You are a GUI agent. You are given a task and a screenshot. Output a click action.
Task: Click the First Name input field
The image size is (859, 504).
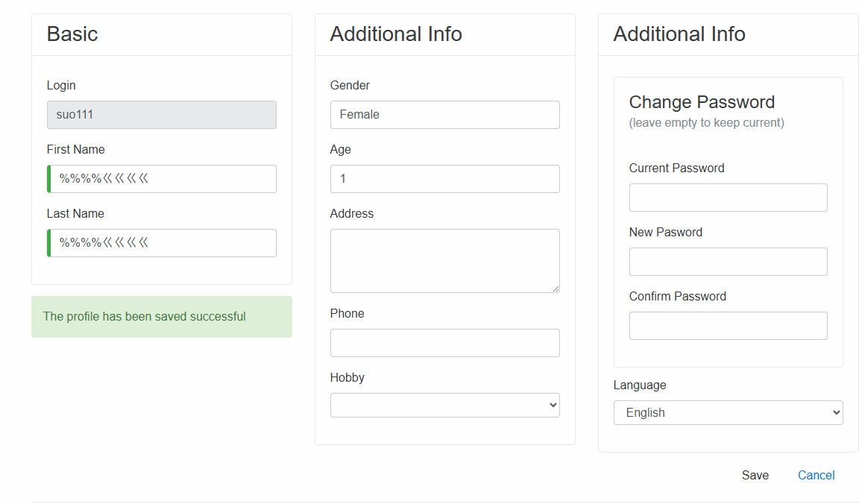click(162, 179)
